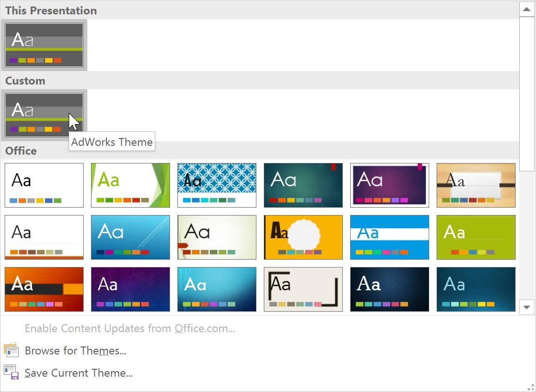Choose the green Facet theme with angled shapes

point(131,185)
